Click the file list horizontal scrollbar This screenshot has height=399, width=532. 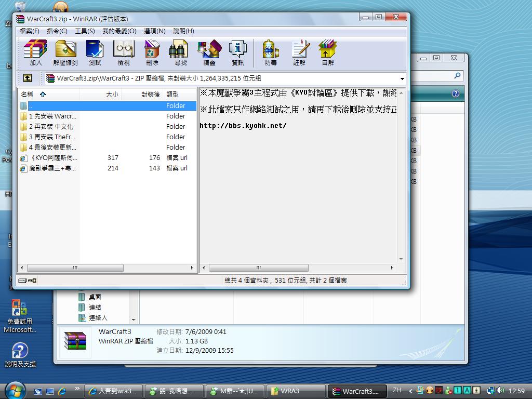(x=75, y=268)
